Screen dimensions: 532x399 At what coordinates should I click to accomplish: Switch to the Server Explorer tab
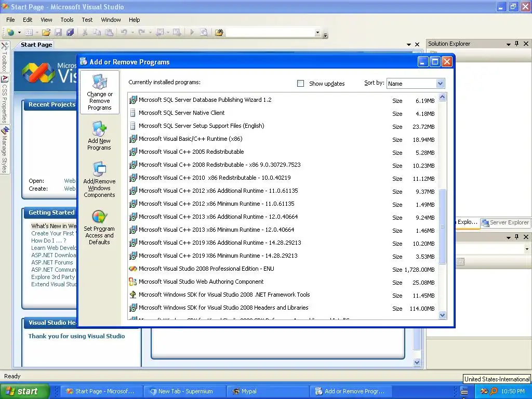pyautogui.click(x=506, y=222)
